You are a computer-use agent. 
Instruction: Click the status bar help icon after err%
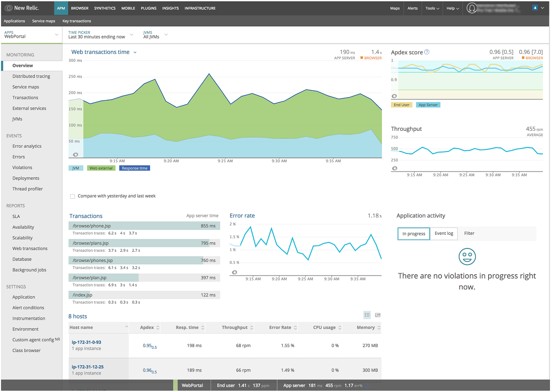[367, 386]
